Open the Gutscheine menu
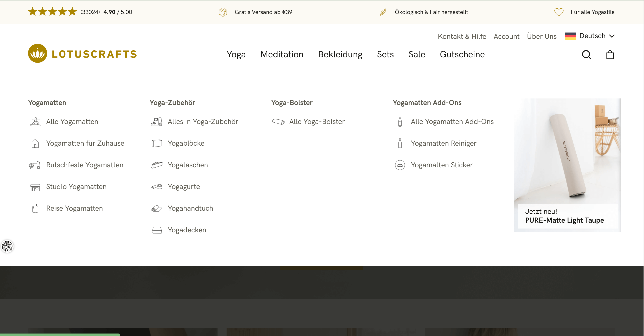 pos(462,54)
